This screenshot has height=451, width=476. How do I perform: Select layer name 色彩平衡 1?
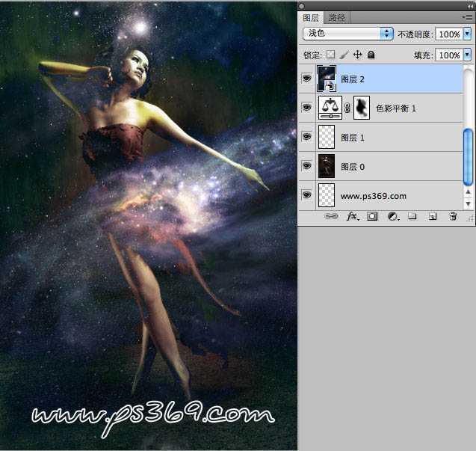point(396,108)
